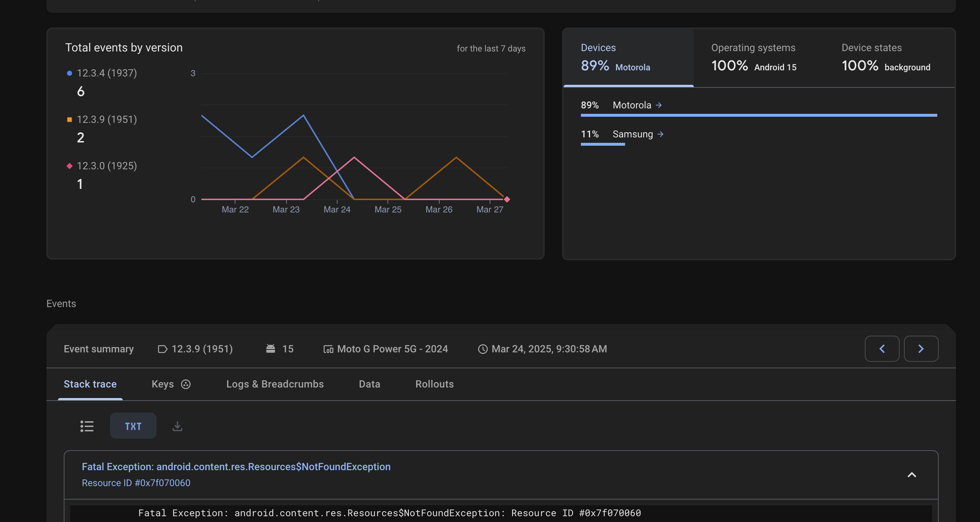The image size is (980, 522).
Task: Click the Samsung arrow icon
Action: [x=661, y=134]
